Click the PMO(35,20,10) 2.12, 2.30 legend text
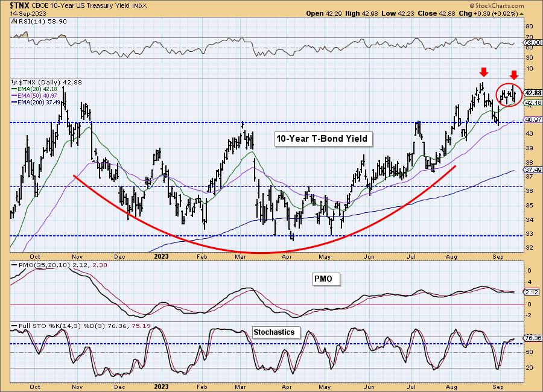This screenshot has height=392, width=543. pyautogui.click(x=63, y=265)
